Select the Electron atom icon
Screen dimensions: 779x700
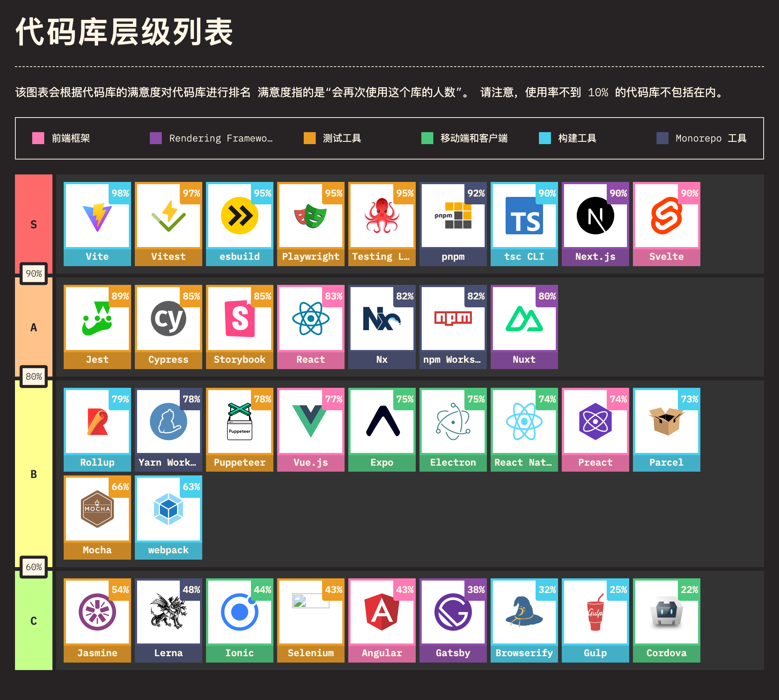[453, 422]
